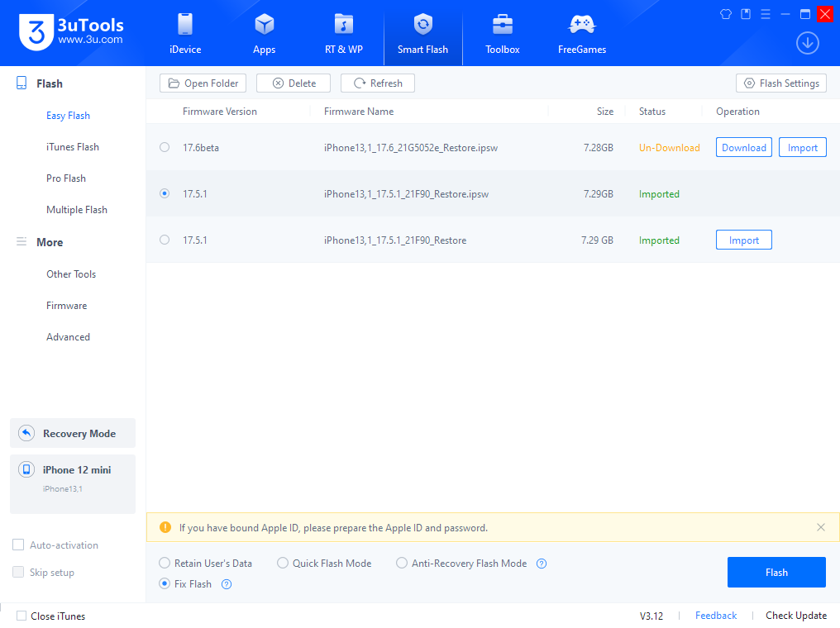Open Advanced under More
This screenshot has height=628, width=840.
pyautogui.click(x=68, y=337)
